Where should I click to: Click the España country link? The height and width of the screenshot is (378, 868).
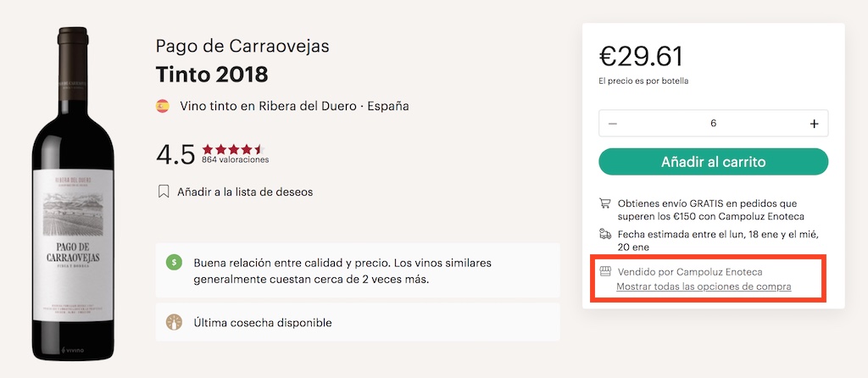tap(388, 106)
